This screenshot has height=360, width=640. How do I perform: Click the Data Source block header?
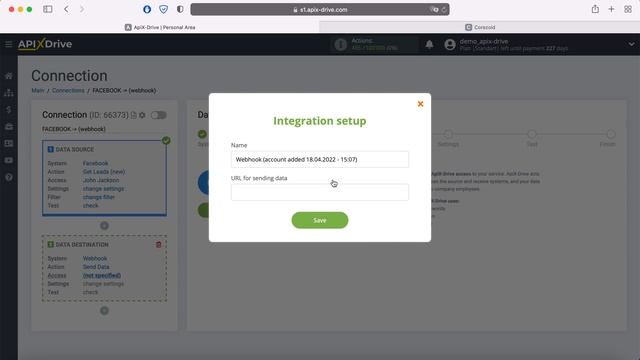(71, 149)
